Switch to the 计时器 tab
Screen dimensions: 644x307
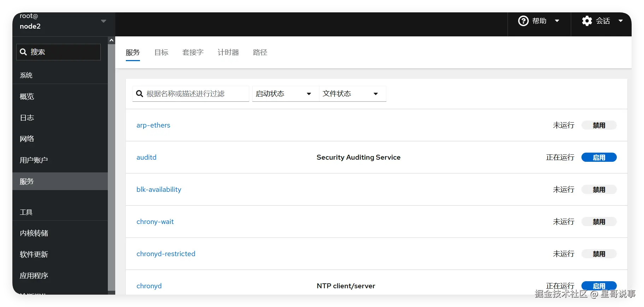click(x=228, y=52)
